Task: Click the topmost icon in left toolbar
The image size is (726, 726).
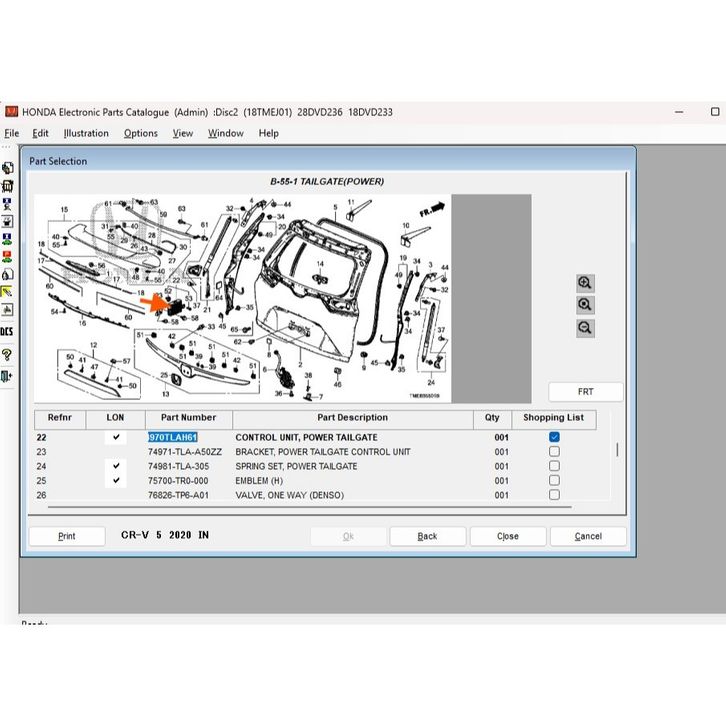Action: click(7, 168)
